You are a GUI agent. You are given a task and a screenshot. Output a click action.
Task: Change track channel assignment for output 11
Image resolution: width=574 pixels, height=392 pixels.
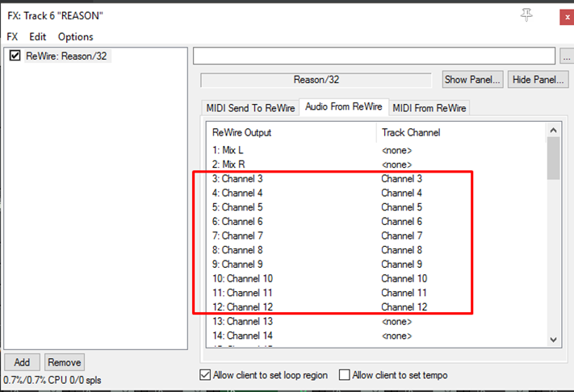(404, 293)
